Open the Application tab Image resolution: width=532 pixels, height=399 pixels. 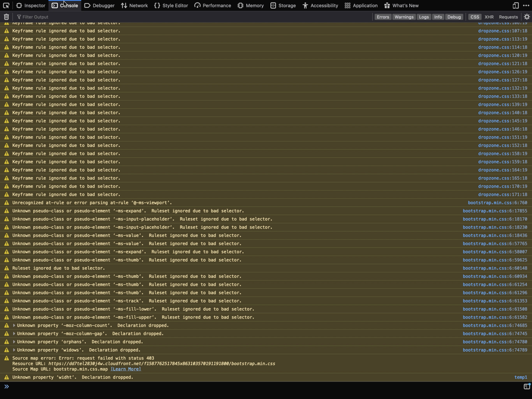tap(361, 5)
